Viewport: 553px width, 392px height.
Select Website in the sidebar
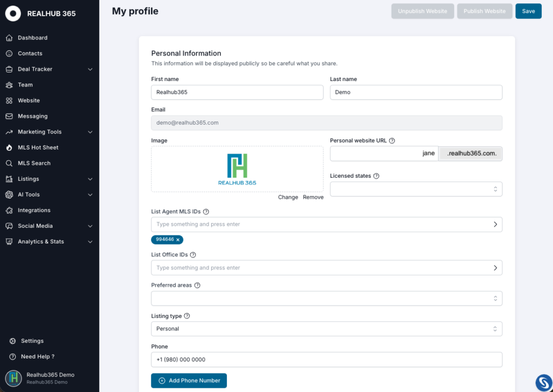point(29,100)
